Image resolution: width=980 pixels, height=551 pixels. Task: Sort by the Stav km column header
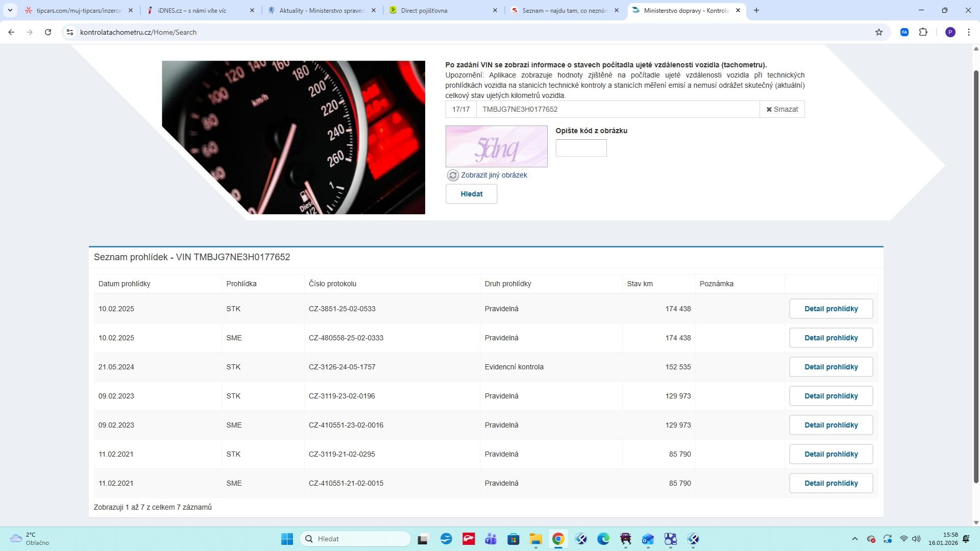[640, 284]
